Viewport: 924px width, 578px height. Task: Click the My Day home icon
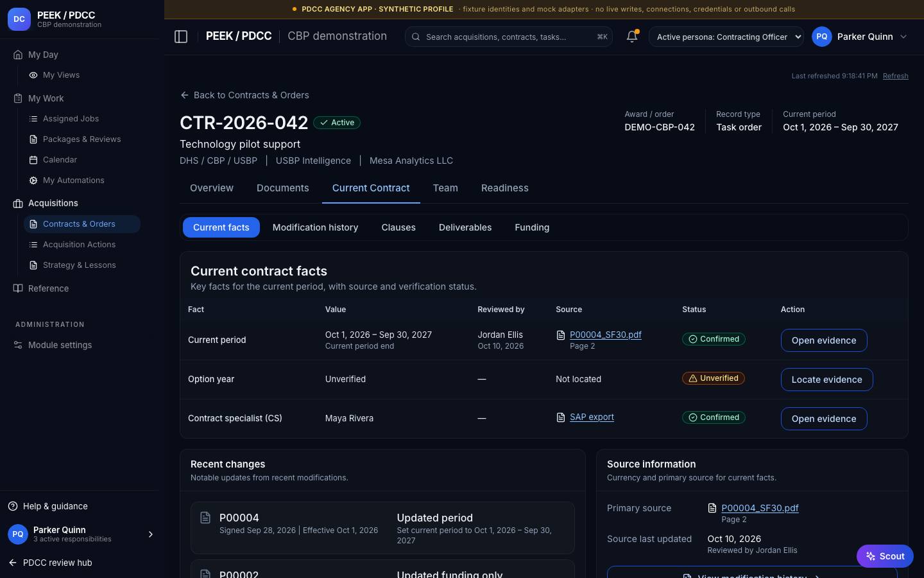pos(18,55)
